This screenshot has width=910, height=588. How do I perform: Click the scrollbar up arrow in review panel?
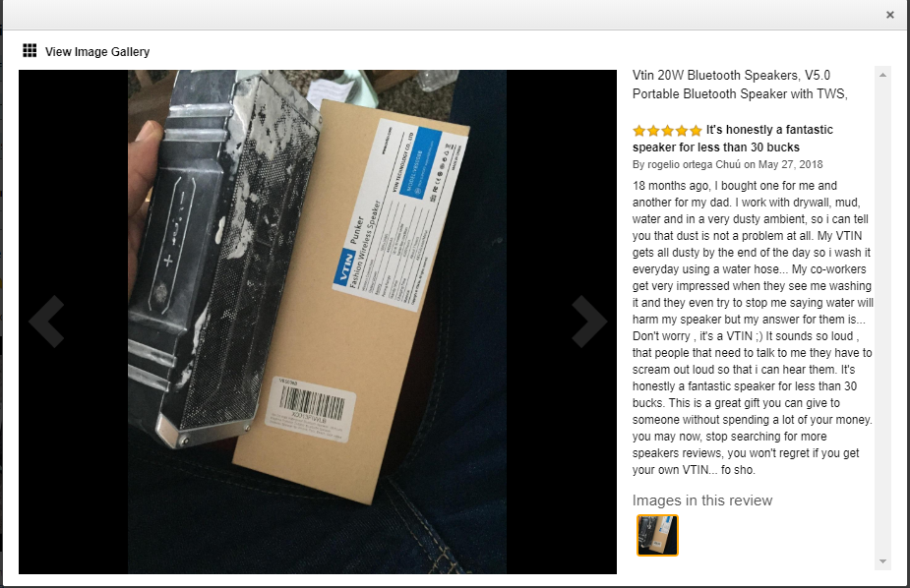pos(882,75)
